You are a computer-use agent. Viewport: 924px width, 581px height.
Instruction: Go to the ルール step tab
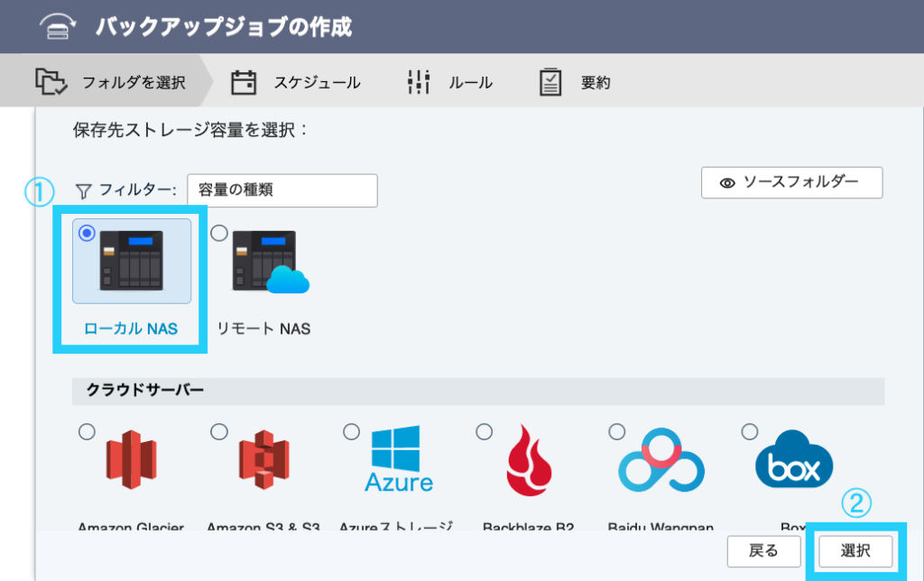click(x=450, y=82)
